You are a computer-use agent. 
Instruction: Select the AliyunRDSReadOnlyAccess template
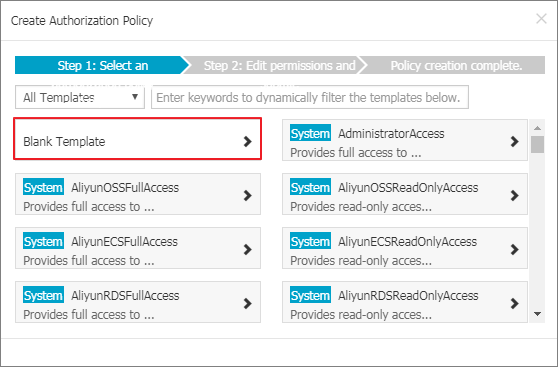(x=405, y=302)
